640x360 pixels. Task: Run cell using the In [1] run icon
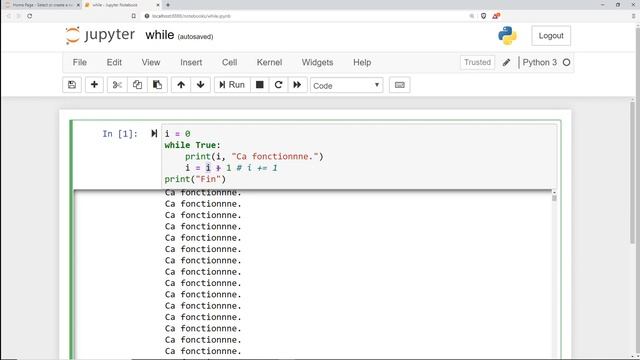pos(154,133)
